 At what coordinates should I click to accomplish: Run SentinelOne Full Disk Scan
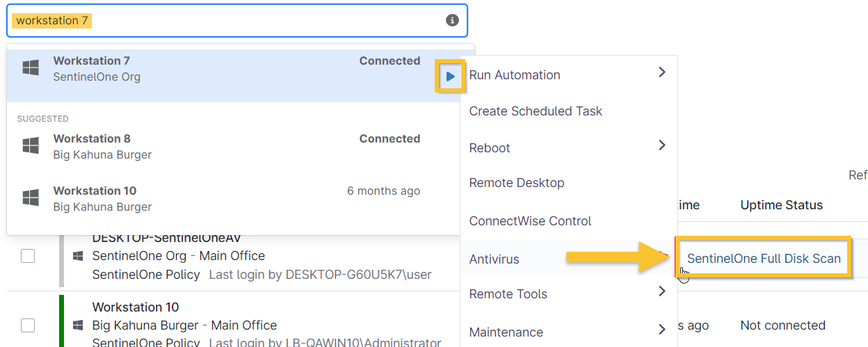tap(764, 259)
